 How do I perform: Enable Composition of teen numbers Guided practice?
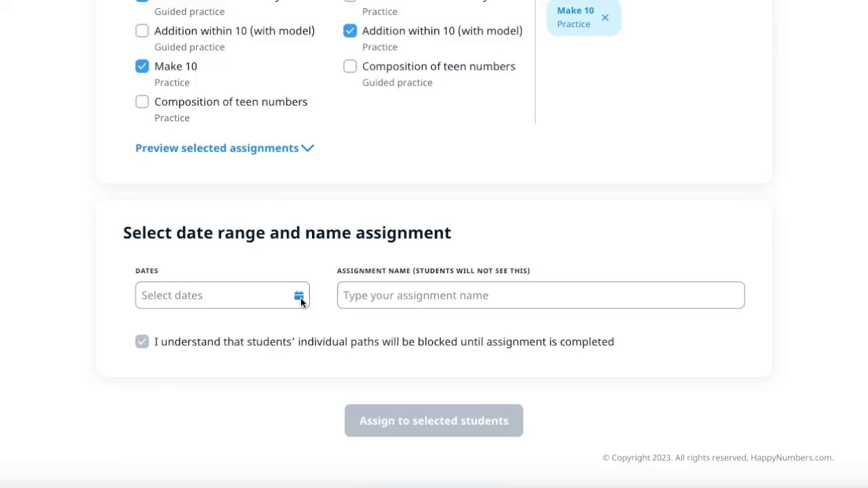(x=350, y=66)
